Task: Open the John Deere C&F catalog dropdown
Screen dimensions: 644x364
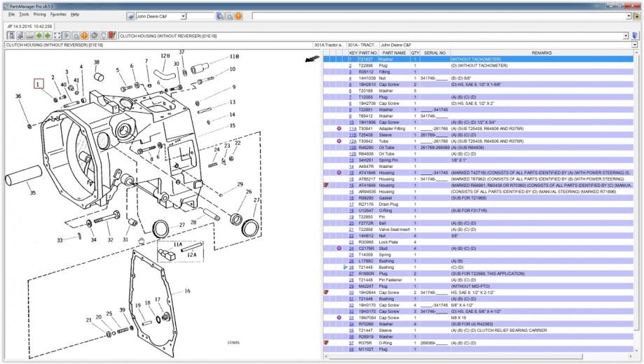Action: tap(183, 15)
